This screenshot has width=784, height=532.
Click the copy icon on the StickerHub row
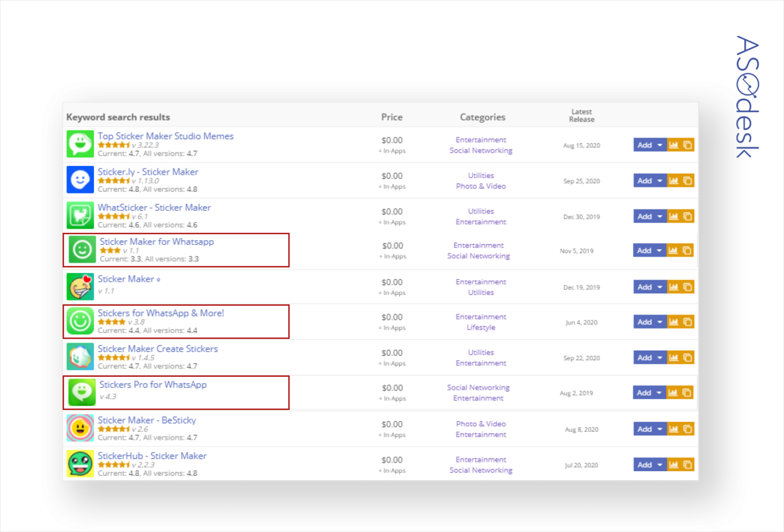tap(688, 464)
